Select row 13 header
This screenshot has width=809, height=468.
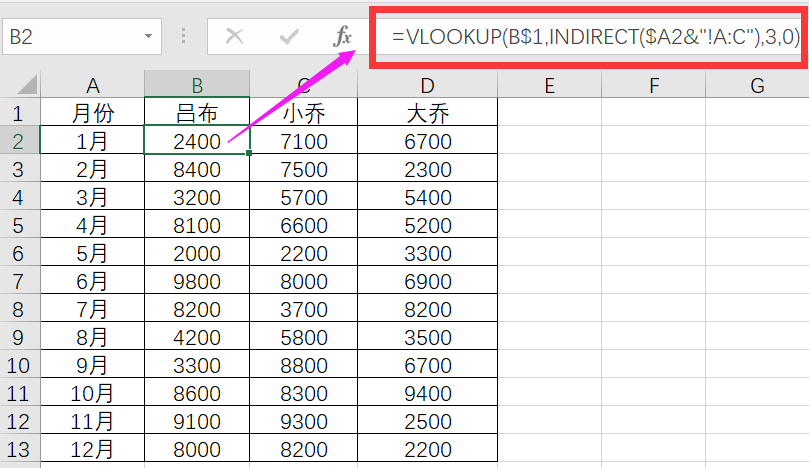point(19,449)
